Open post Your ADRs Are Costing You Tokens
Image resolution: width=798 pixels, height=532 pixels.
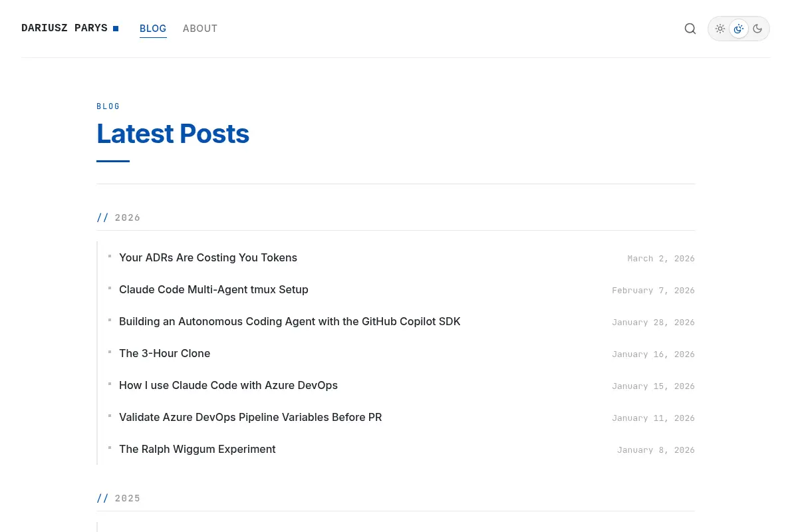(208, 257)
